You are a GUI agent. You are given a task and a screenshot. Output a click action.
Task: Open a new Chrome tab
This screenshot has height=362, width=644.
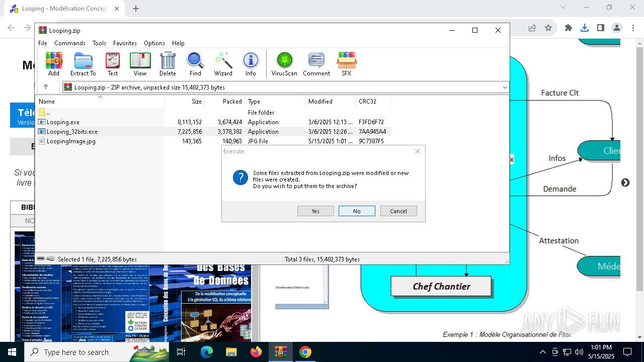136,9
